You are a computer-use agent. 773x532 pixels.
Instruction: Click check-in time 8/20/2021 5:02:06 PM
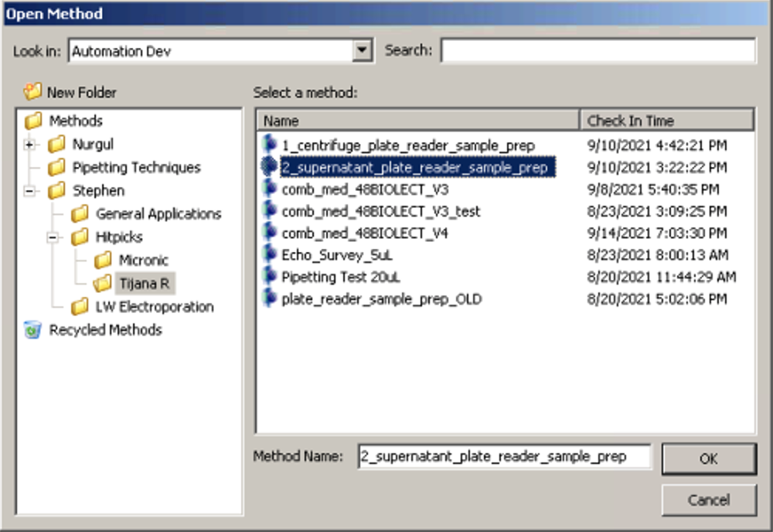click(657, 298)
